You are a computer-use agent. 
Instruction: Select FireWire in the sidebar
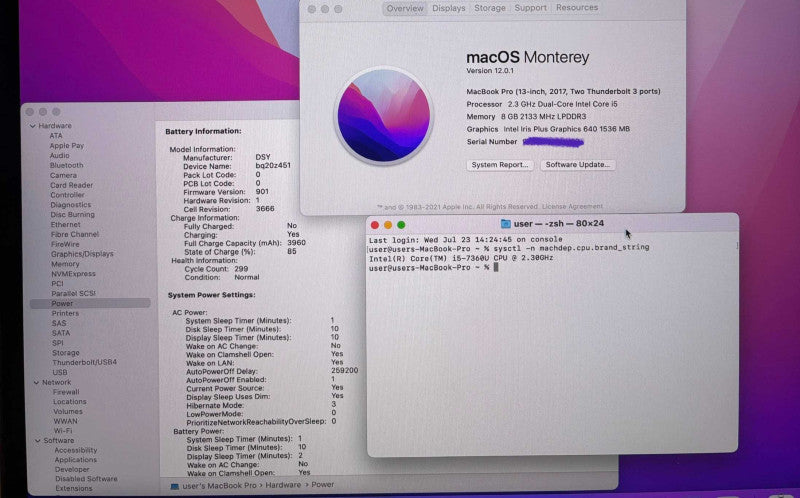(65, 244)
